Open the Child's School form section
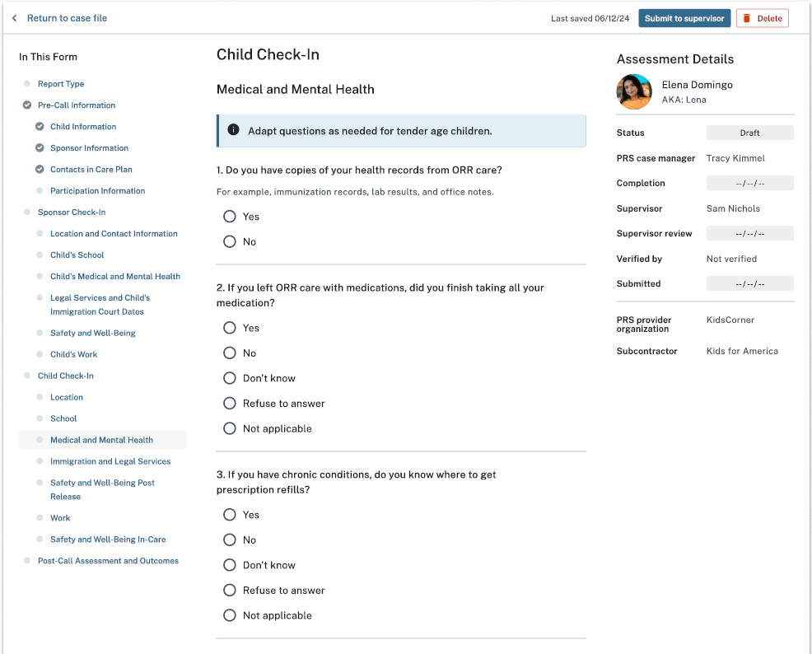812x654 pixels. click(x=77, y=255)
